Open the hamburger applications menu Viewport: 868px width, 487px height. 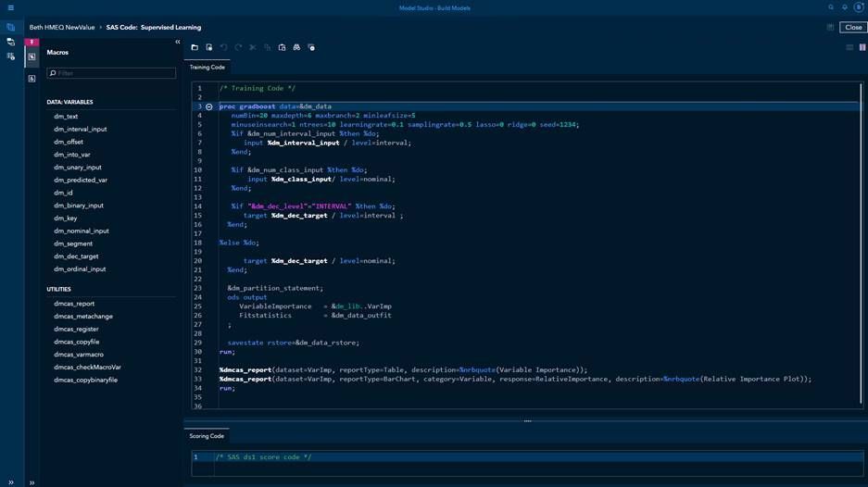pos(10,7)
